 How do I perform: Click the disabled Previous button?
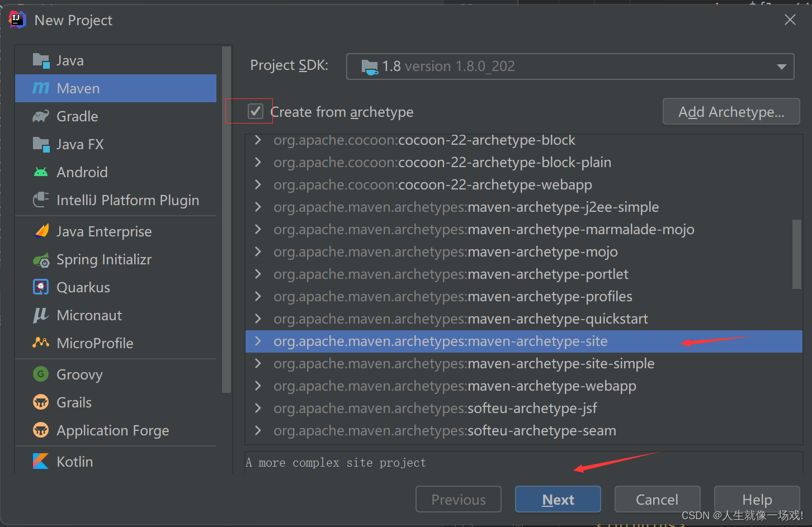pyautogui.click(x=459, y=500)
